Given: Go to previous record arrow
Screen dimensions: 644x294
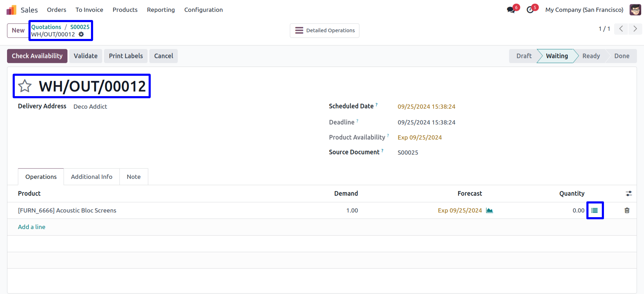Looking at the screenshot, I should [621, 29].
